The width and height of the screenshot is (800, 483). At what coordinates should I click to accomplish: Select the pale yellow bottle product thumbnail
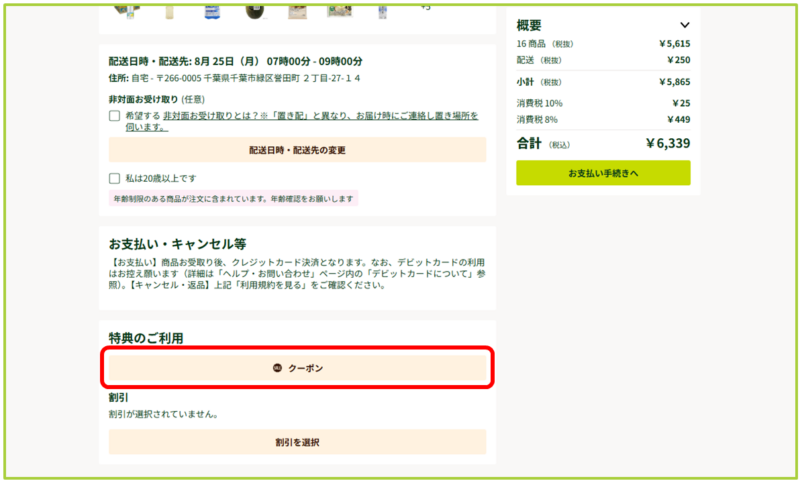(x=169, y=10)
